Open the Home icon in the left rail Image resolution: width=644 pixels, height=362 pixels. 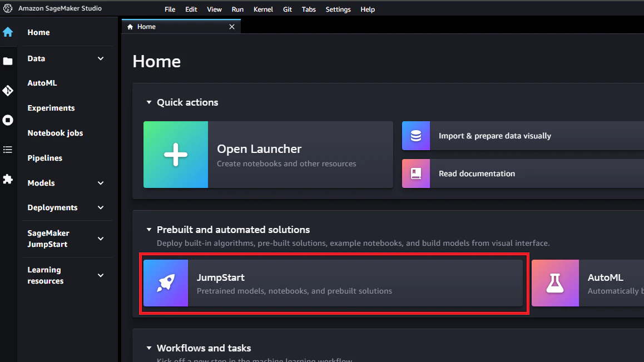tap(8, 32)
